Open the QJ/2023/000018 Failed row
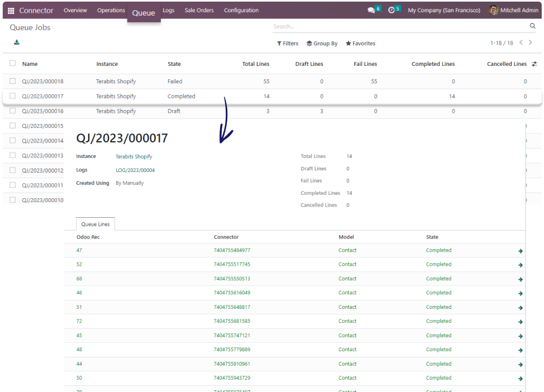 coord(272,81)
